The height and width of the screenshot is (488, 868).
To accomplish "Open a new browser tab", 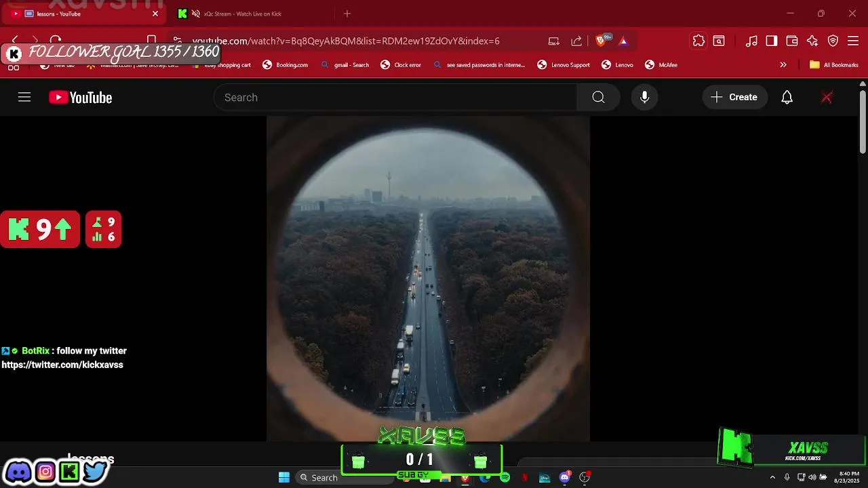I will tap(347, 14).
